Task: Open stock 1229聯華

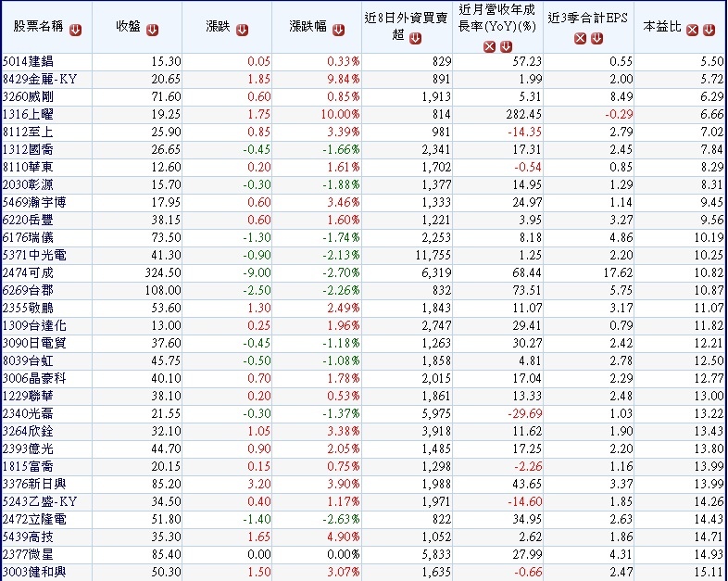Action: (29, 397)
